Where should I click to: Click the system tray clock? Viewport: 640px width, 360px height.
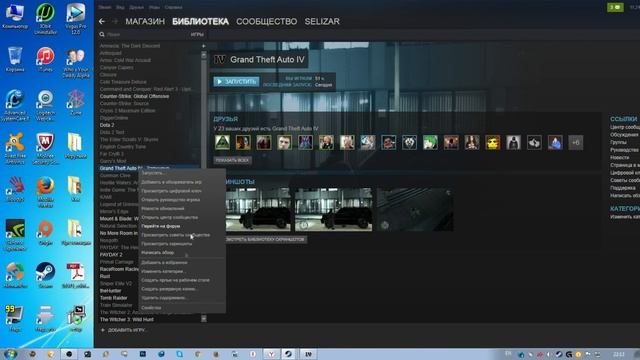click(x=619, y=354)
